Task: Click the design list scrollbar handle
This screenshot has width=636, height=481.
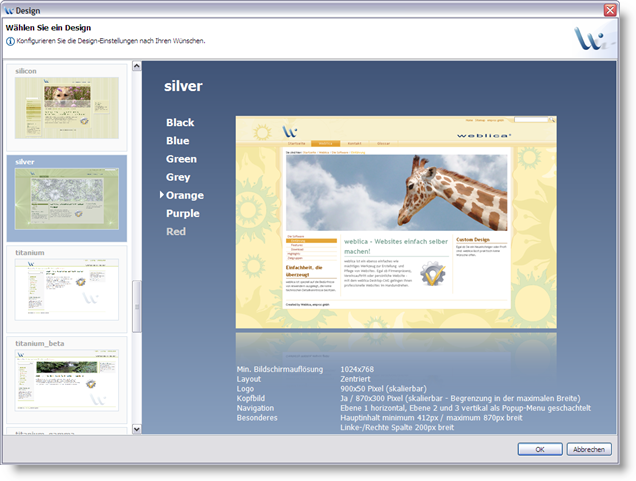Action: 137,307
